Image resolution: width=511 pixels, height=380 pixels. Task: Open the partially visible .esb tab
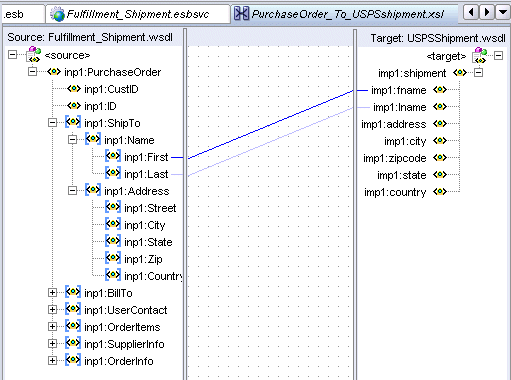pos(23,14)
